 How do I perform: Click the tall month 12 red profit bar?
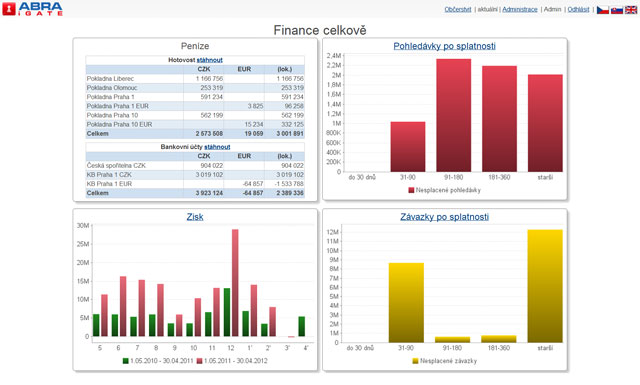coord(235,283)
